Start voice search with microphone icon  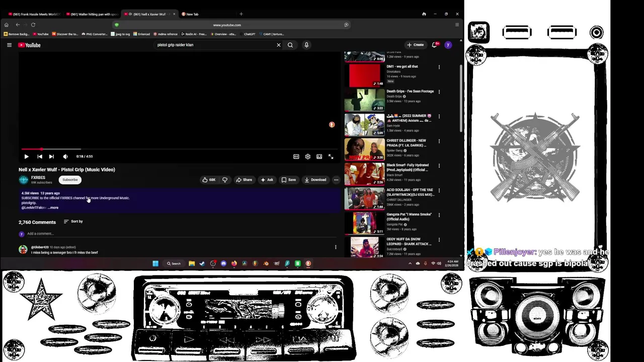(306, 45)
